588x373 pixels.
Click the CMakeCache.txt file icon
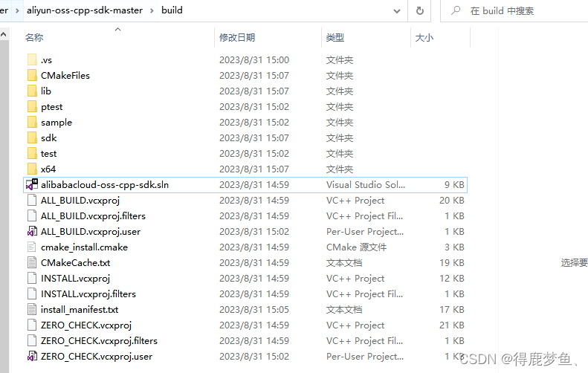click(x=32, y=263)
